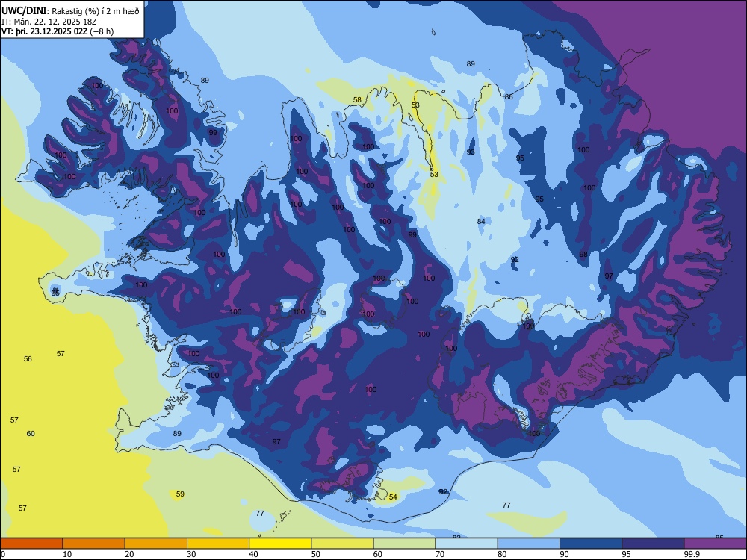Click the 10–20 orange legend swatch

94,544
